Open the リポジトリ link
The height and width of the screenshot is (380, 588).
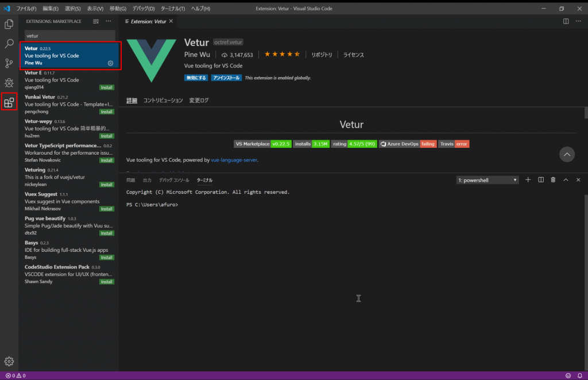tap(322, 55)
